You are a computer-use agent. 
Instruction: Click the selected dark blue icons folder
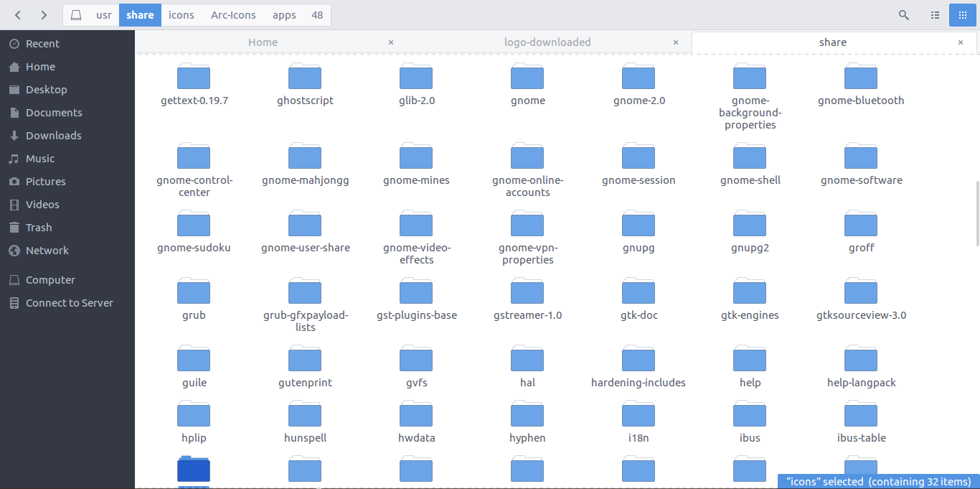click(194, 470)
